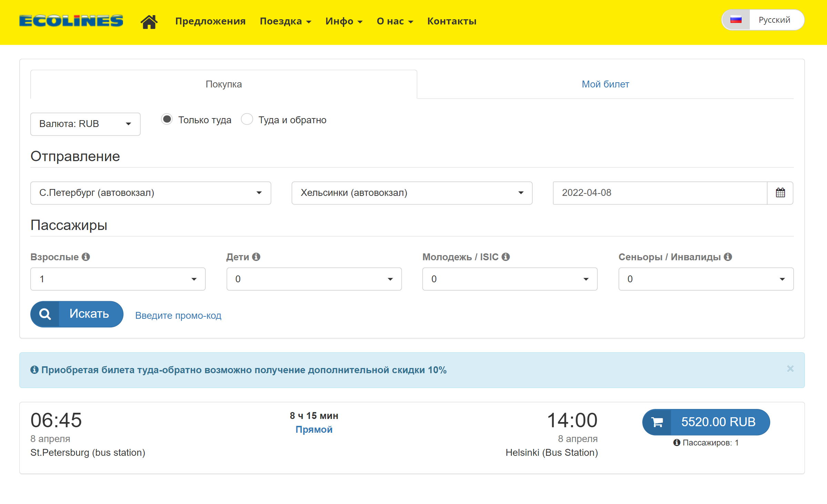Image resolution: width=827 pixels, height=504 pixels.
Task: Click info icon next to Сеньоры / Инвалиды
Action: coord(728,257)
